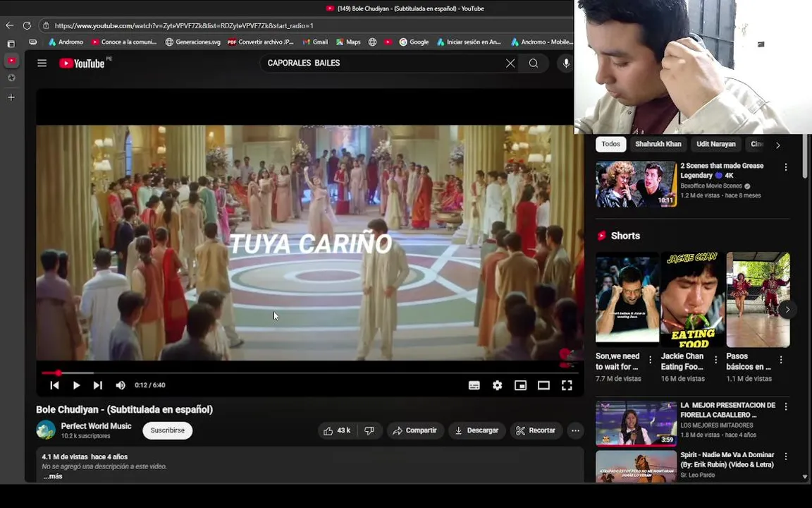Open Grease scenes video thumbnail
This screenshot has width=812, height=508.
pos(636,184)
